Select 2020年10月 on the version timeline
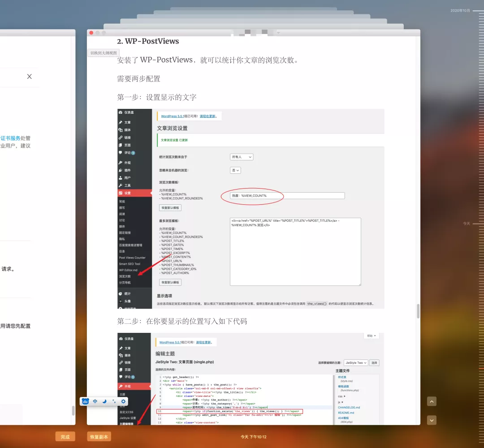This screenshot has width=484, height=448. coord(460,10)
